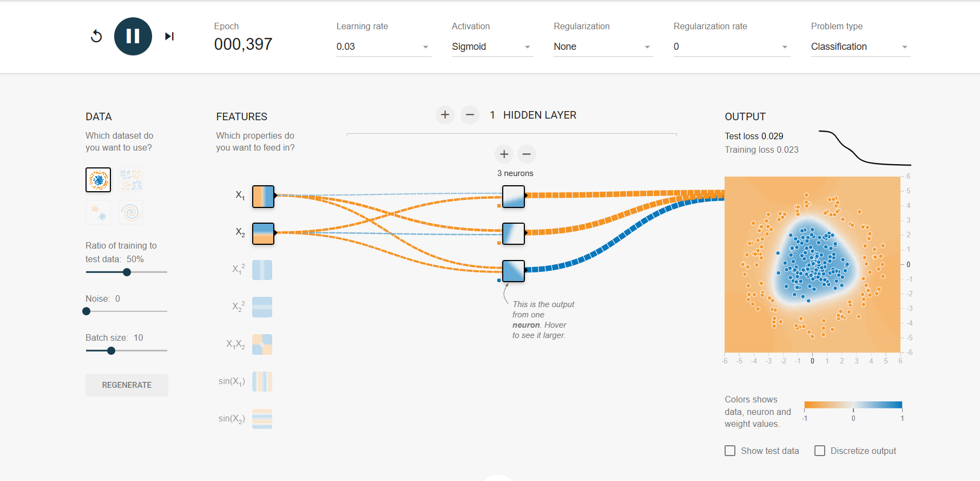The width and height of the screenshot is (980, 481).
Task: Remove a neuron from the hidden layer
Action: (527, 154)
